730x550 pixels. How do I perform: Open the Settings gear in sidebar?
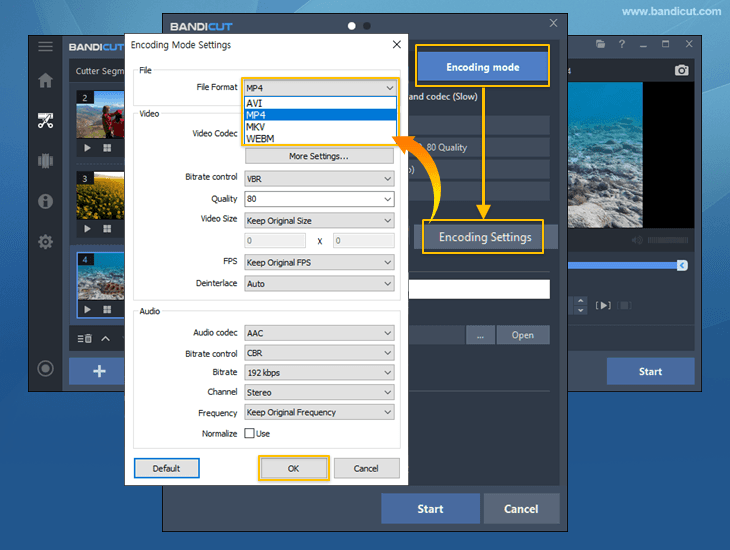click(45, 242)
